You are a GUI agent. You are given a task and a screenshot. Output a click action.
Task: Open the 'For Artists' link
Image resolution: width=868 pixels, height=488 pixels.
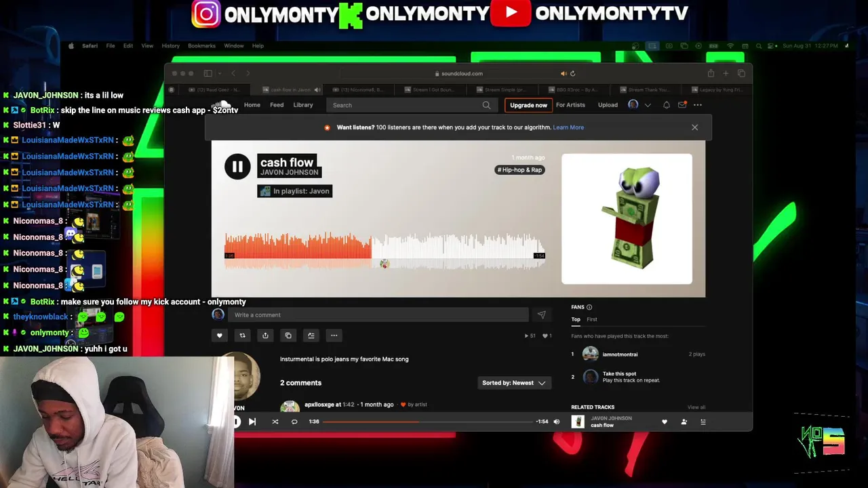(570, 105)
